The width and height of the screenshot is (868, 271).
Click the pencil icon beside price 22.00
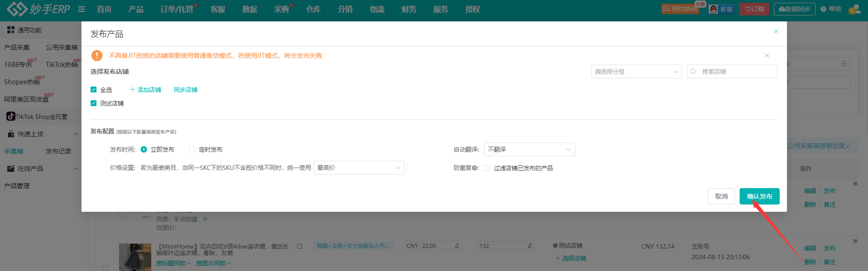click(457, 246)
